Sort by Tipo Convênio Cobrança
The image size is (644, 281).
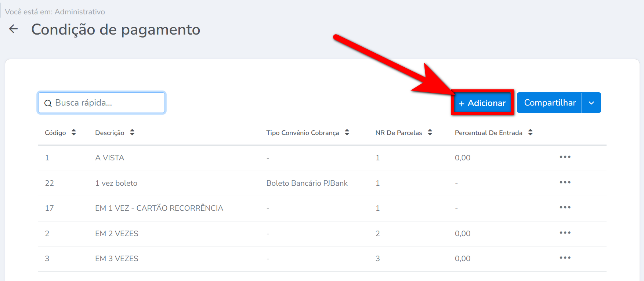point(347,132)
